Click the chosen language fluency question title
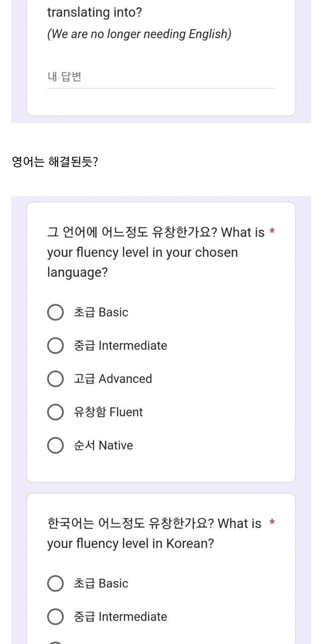 (156, 252)
